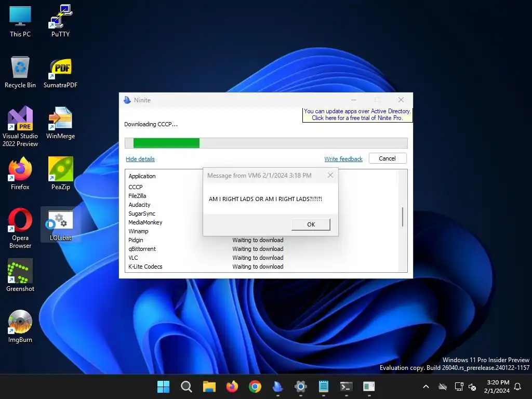Image resolution: width=532 pixels, height=399 pixels.
Task: Select MediaMonkey in the application list
Action: pos(145,222)
